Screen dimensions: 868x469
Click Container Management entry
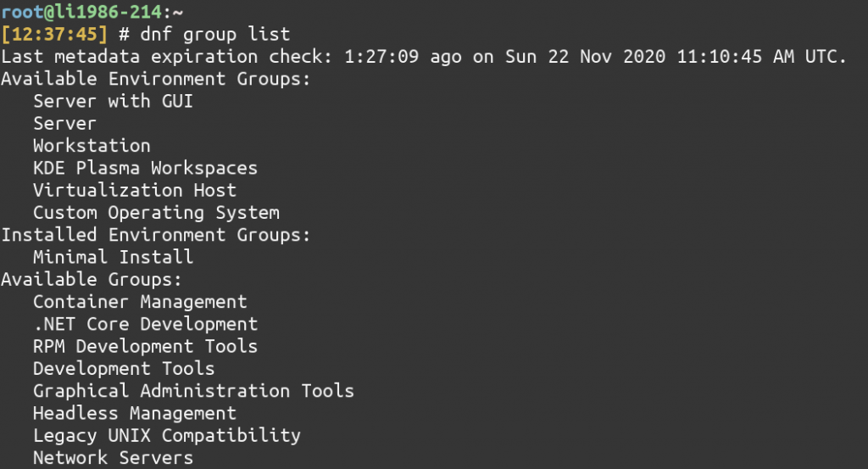coord(140,302)
